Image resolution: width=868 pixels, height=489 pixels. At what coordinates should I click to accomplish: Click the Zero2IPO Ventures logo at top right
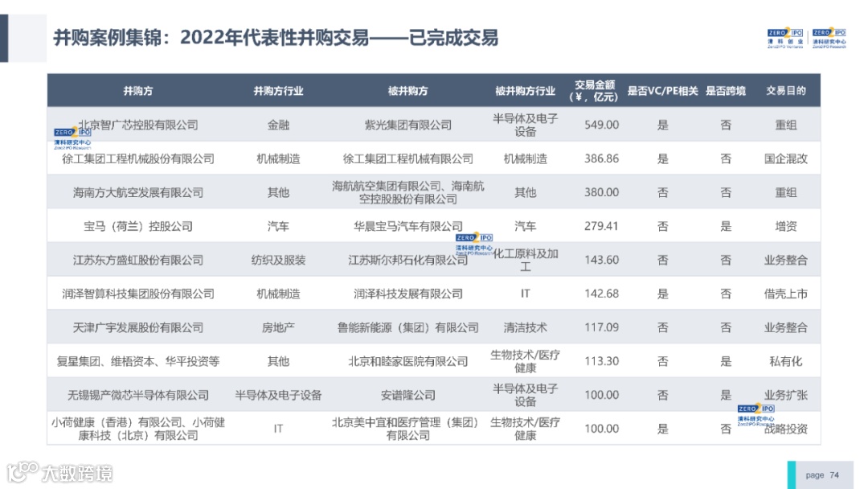(x=785, y=39)
